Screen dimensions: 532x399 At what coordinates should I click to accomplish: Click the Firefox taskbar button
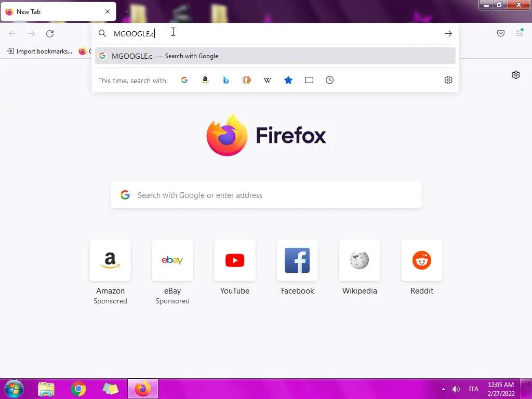click(142, 389)
